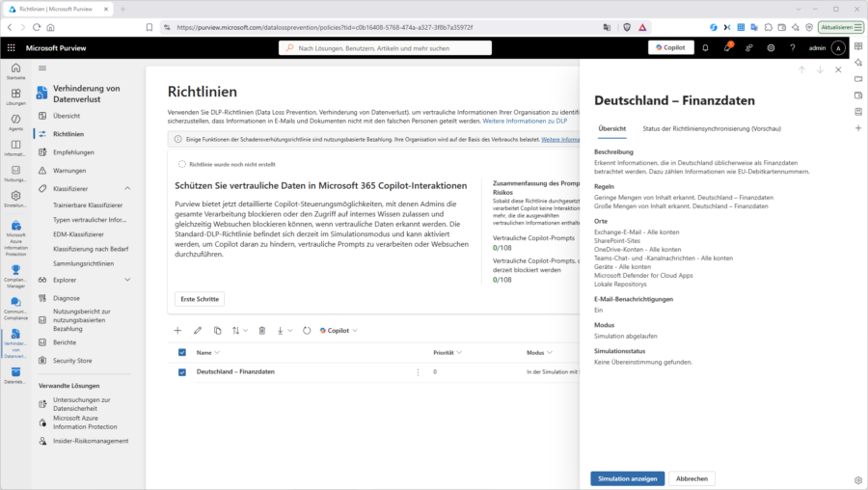Screen dimensions: 868x490
Task: Open Einstellungen gear in left rail
Action: coord(15,198)
